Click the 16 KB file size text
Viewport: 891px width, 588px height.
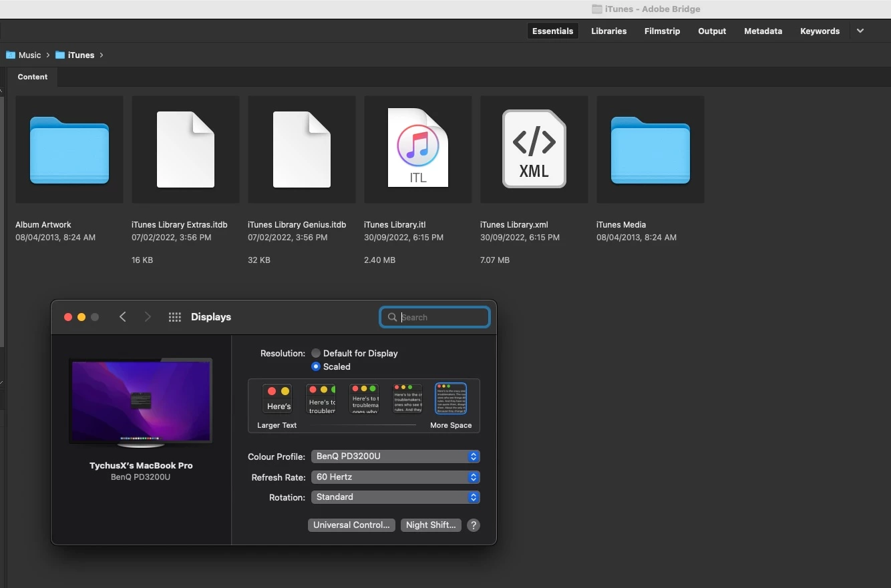(142, 260)
